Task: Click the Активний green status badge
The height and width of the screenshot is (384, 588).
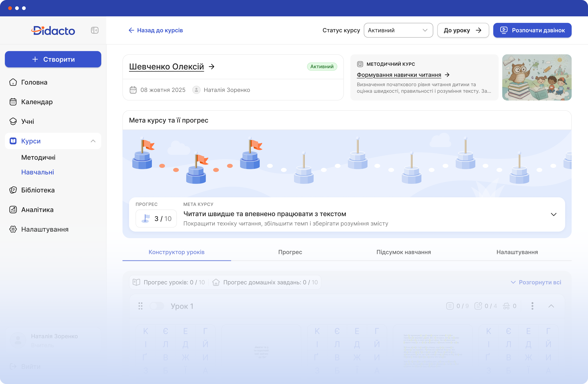Action: pos(322,66)
